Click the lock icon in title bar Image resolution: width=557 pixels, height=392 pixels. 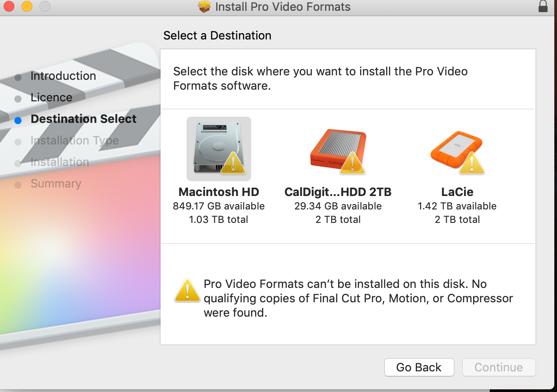543,7
